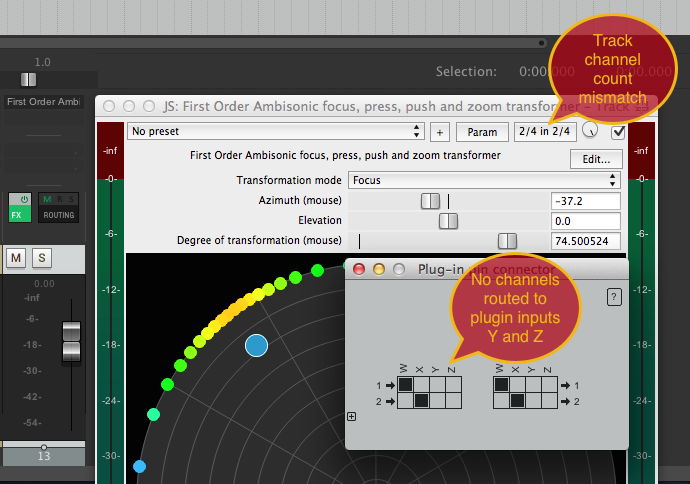Enable input pin track 2 to Z
Screen dimensions: 690x484
coord(453,400)
